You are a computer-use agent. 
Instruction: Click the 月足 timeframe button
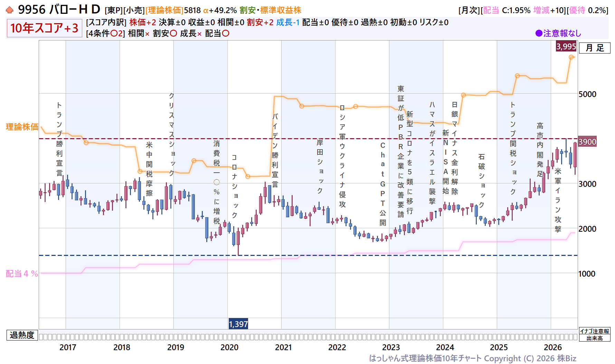point(595,48)
